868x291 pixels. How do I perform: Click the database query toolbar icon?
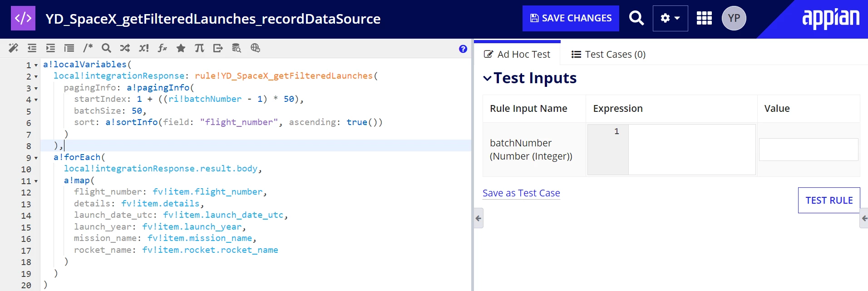click(237, 48)
